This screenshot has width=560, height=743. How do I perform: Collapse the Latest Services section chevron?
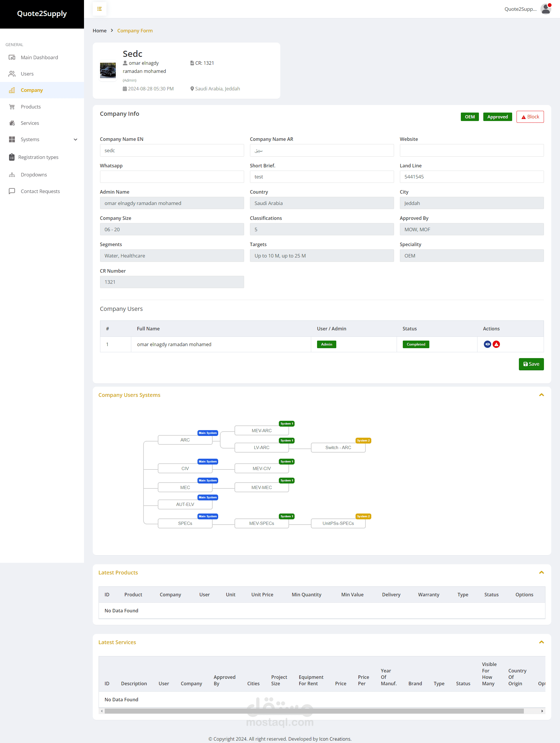click(x=541, y=642)
